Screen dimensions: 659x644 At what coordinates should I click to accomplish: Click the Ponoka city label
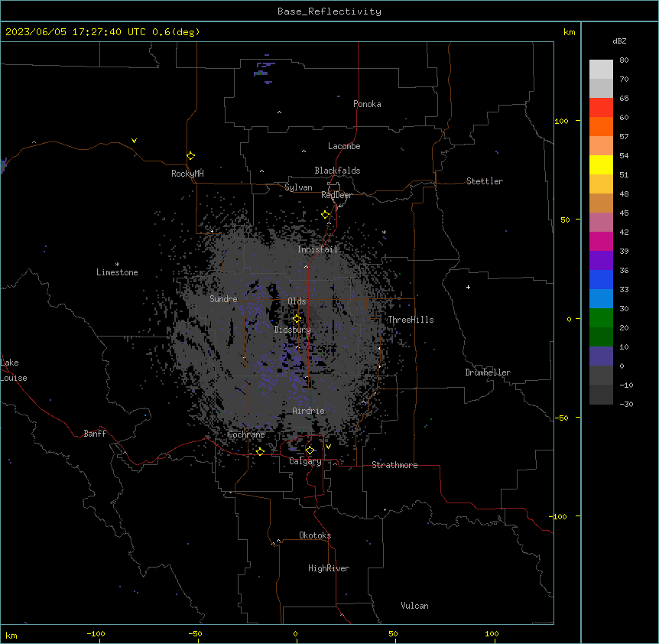(367, 104)
